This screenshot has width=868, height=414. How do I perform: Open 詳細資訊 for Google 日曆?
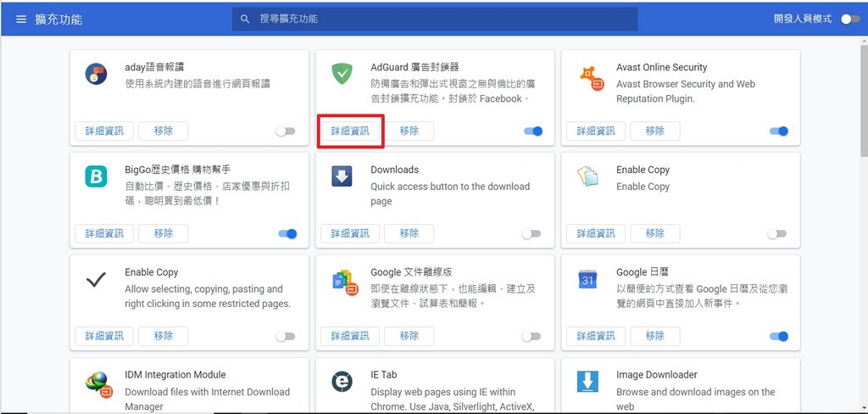click(596, 337)
